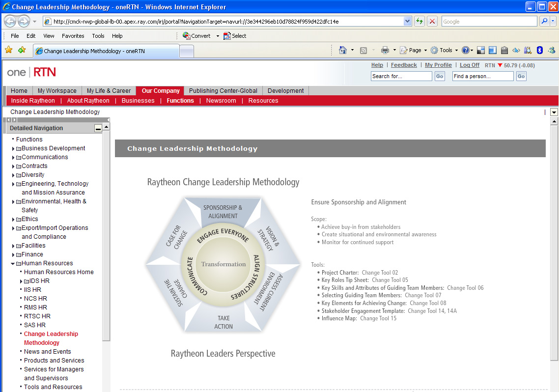This screenshot has width=559, height=392.
Task: Click the Log Off link
Action: point(470,65)
